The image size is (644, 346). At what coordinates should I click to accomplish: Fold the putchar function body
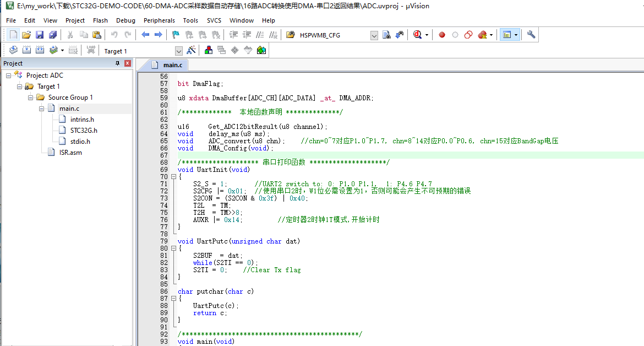(x=173, y=299)
